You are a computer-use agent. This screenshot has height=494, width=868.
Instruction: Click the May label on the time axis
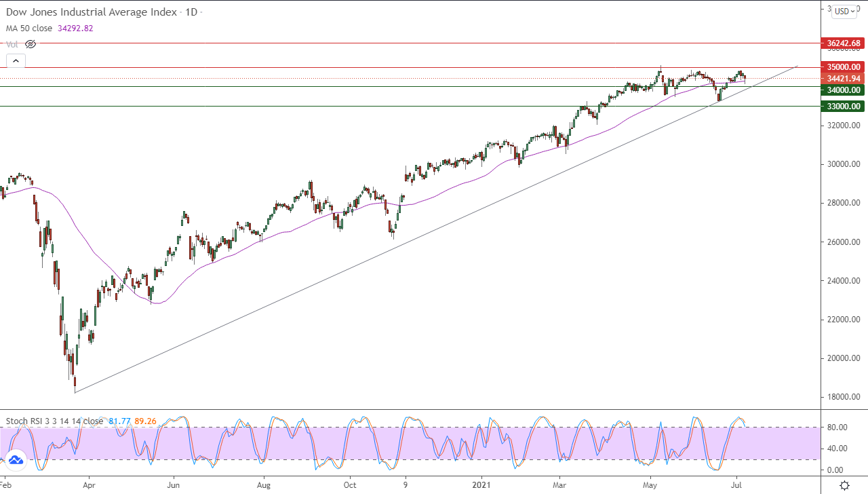click(650, 485)
